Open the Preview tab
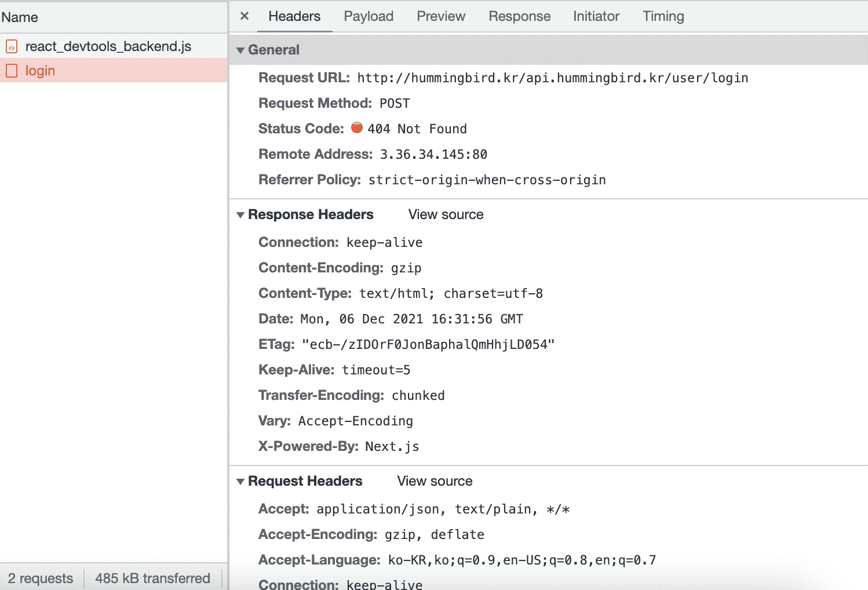Viewport: 868px width, 590px height. tap(441, 16)
